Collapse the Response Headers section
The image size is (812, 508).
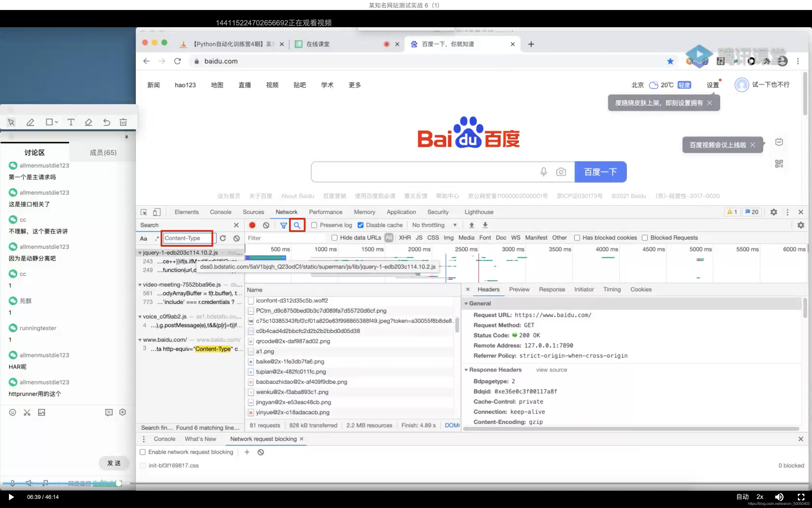coord(466,370)
